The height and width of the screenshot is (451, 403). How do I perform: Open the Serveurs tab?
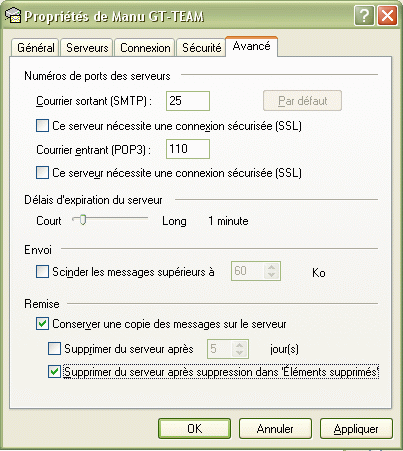[x=87, y=48]
